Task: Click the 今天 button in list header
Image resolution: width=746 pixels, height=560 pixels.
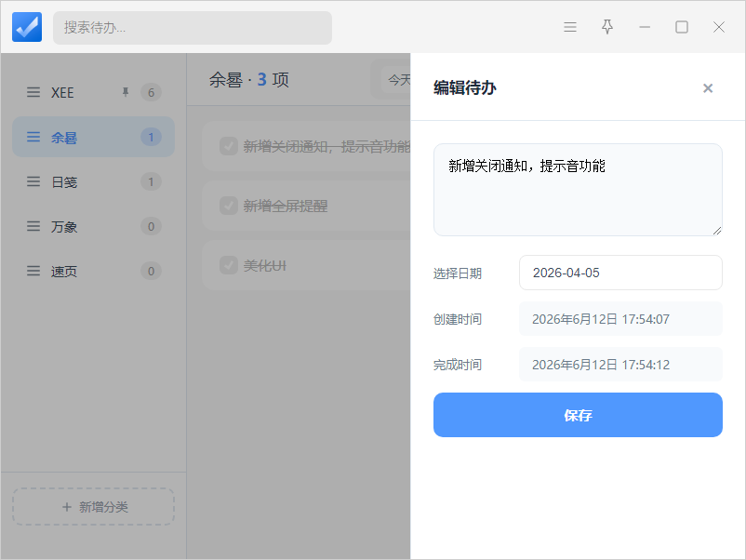Action: coord(398,80)
